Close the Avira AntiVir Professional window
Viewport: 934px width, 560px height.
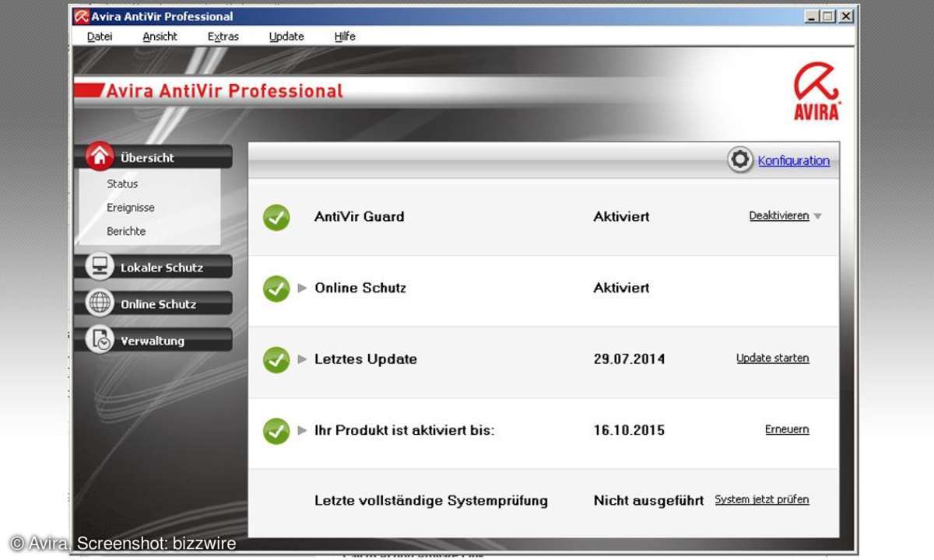point(845,16)
